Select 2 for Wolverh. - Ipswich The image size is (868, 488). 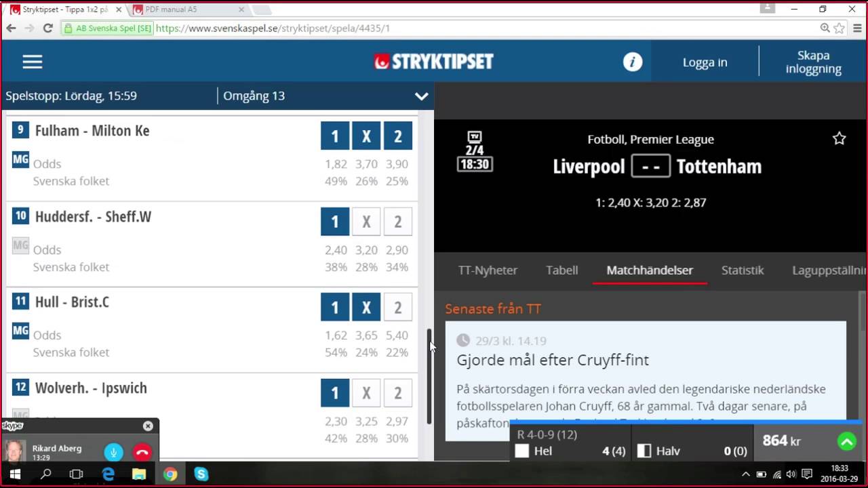pos(398,392)
